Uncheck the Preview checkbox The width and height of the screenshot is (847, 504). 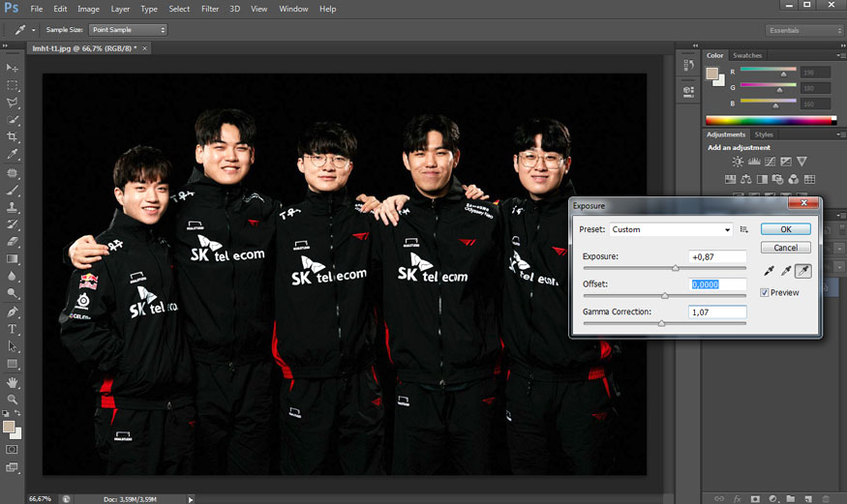pyautogui.click(x=765, y=292)
